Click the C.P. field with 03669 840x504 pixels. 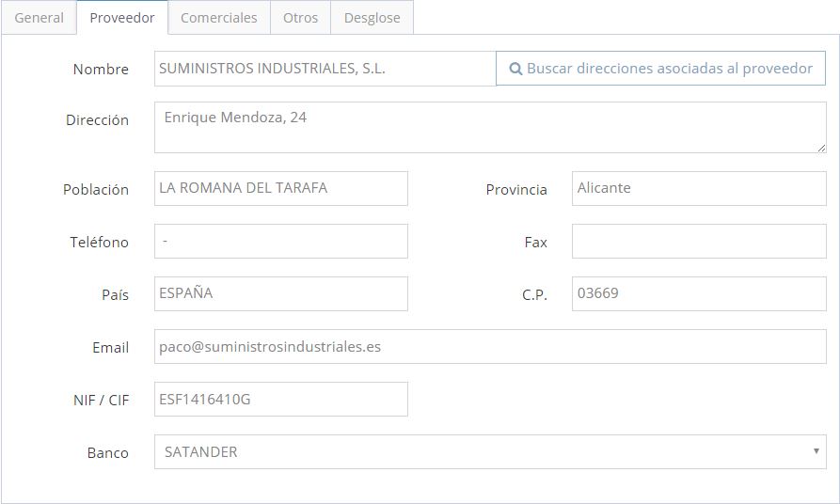[699, 293]
